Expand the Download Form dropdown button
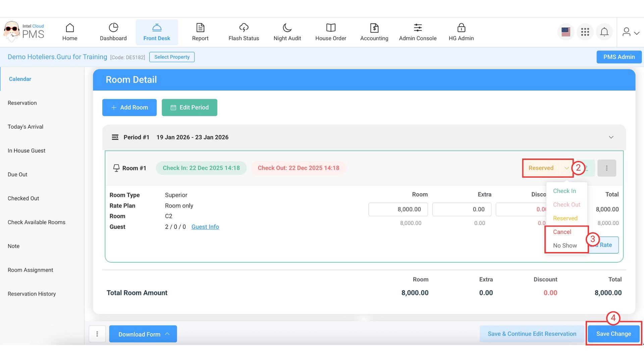Viewport: 644px width, 362px height. tap(143, 334)
